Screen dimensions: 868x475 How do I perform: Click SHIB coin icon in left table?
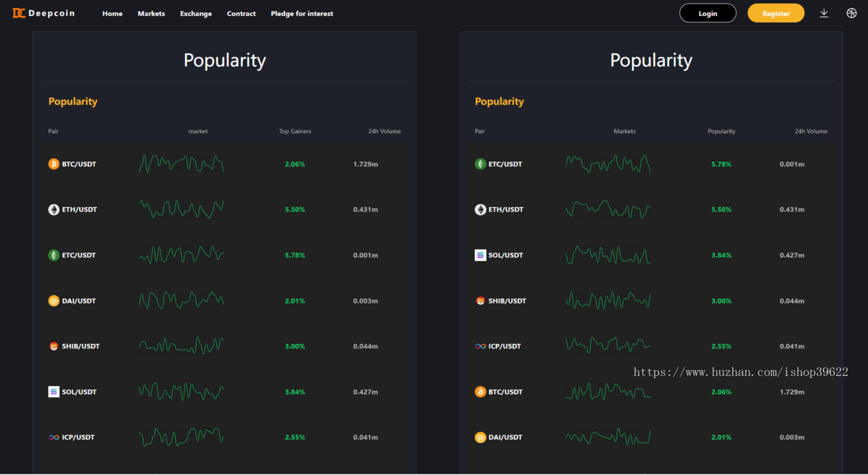point(54,347)
